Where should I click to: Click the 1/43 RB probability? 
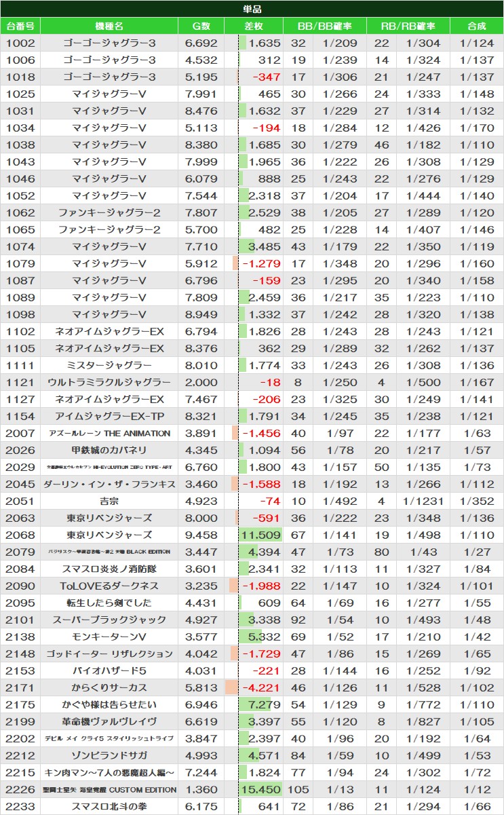(x=423, y=552)
